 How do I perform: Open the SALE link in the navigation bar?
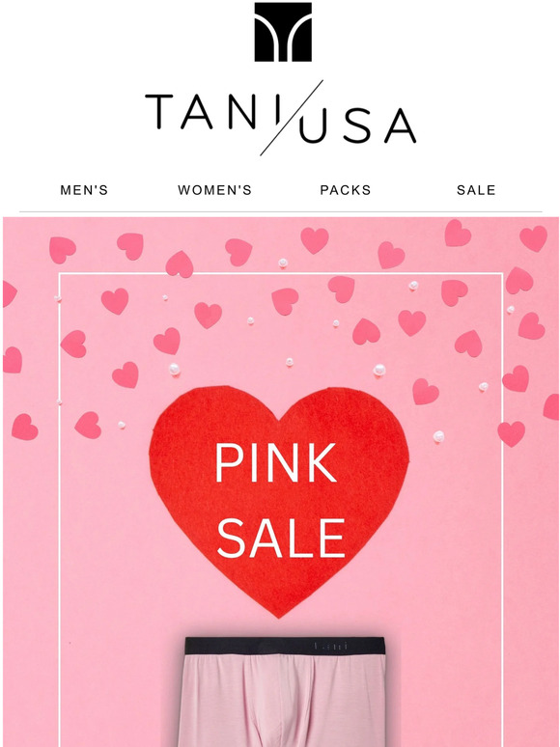pyautogui.click(x=476, y=190)
